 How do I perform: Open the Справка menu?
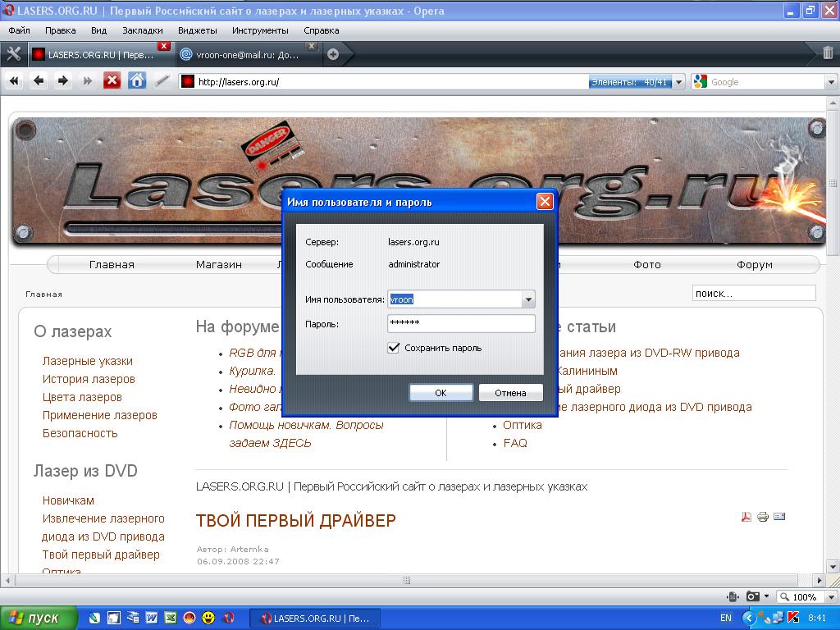322,30
